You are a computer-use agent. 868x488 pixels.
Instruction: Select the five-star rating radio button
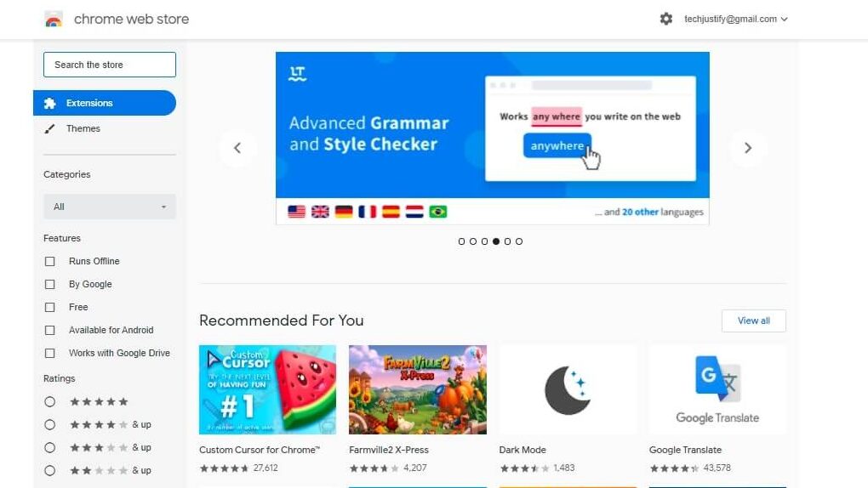tap(50, 401)
